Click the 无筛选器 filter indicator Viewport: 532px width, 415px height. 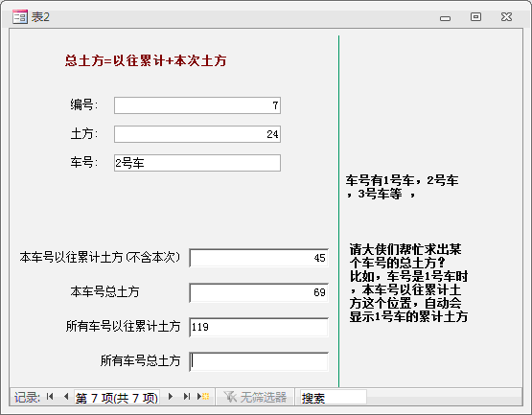(255, 397)
